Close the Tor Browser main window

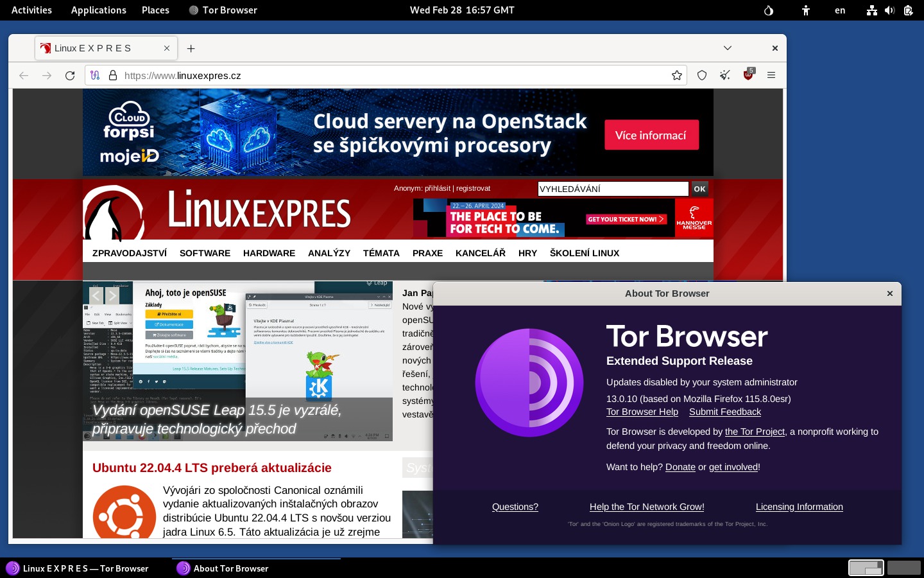pyautogui.click(x=775, y=48)
